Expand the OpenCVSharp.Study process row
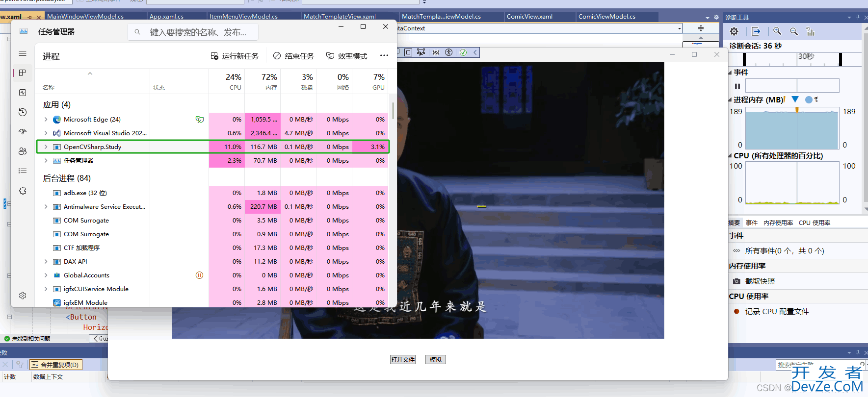 pyautogui.click(x=46, y=147)
